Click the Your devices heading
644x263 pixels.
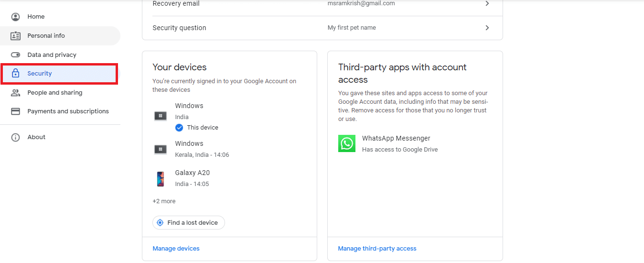tap(180, 67)
